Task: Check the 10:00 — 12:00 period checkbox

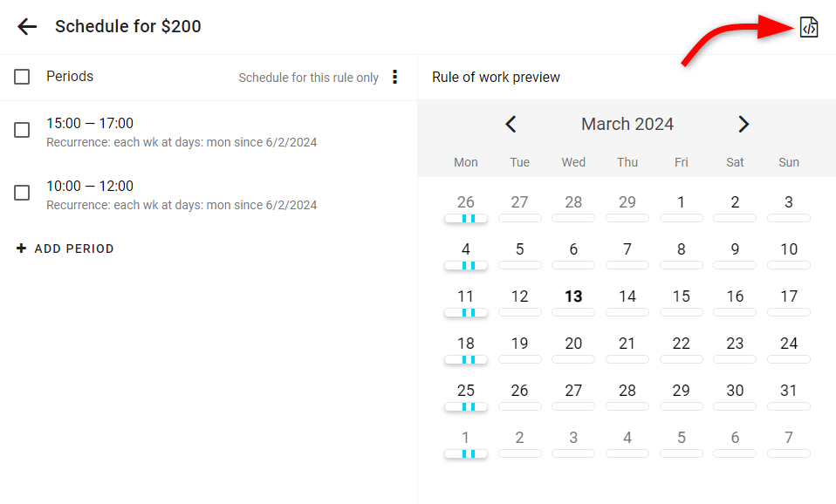Action: [x=22, y=193]
